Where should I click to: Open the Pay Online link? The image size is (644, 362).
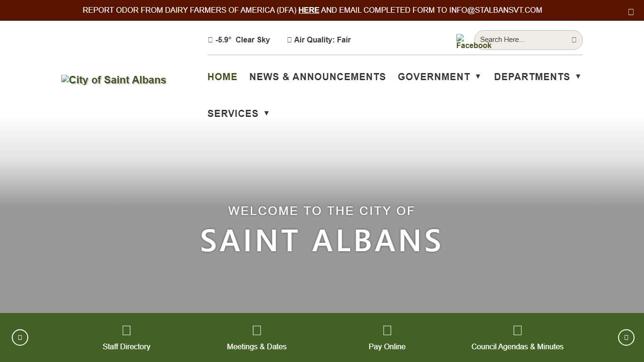[387, 346]
